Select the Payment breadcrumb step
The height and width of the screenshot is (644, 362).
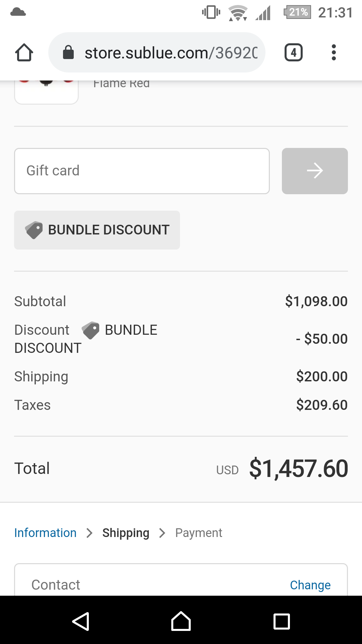coord(198,533)
